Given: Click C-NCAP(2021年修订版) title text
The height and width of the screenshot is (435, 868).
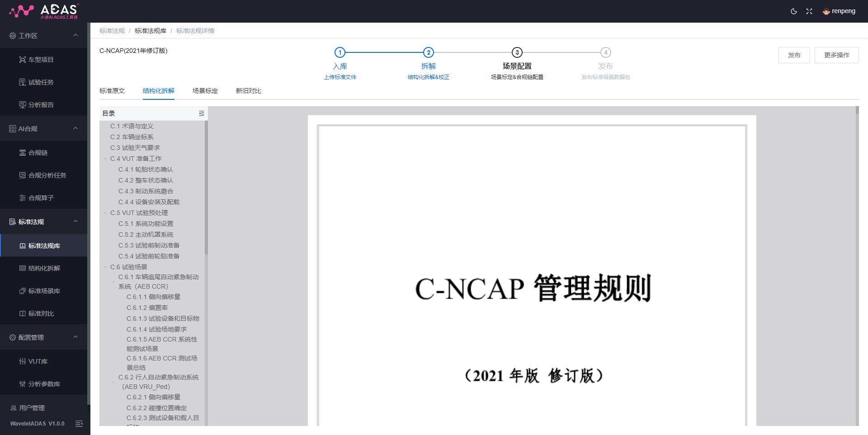Looking at the screenshot, I should click(x=133, y=51).
